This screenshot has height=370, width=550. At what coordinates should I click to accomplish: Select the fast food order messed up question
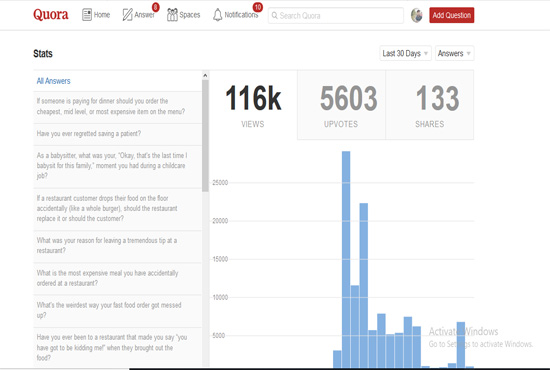tap(118, 310)
